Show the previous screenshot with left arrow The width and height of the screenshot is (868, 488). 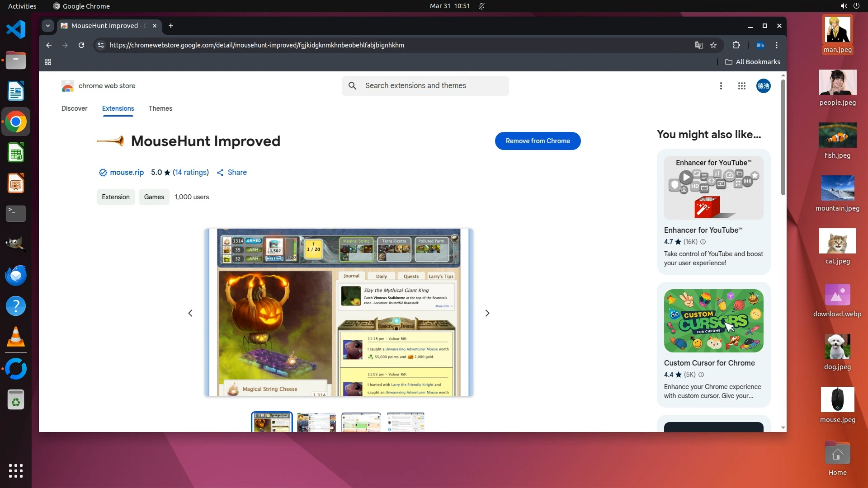(190, 313)
